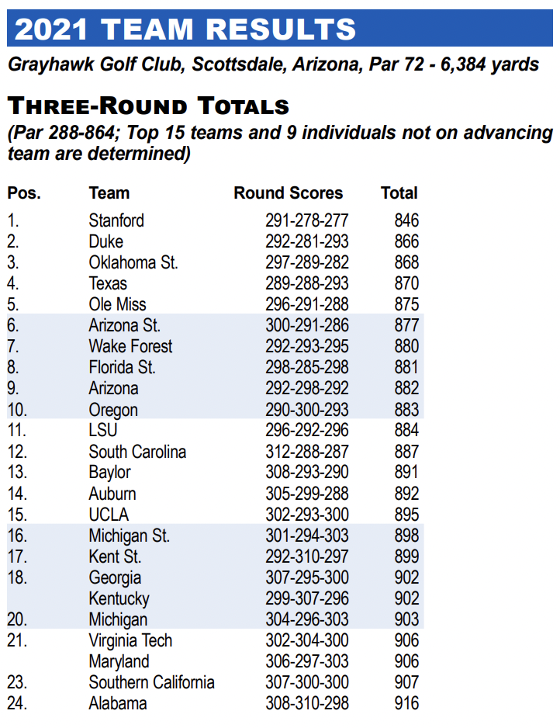Click the Team column header

pyautogui.click(x=109, y=193)
